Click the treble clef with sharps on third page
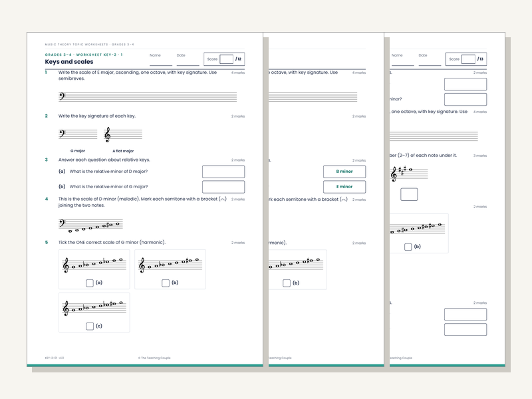 pos(394,174)
